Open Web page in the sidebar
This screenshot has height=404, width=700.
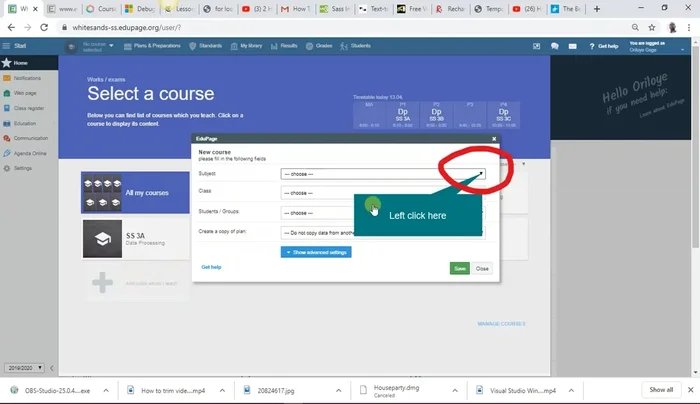click(x=24, y=92)
